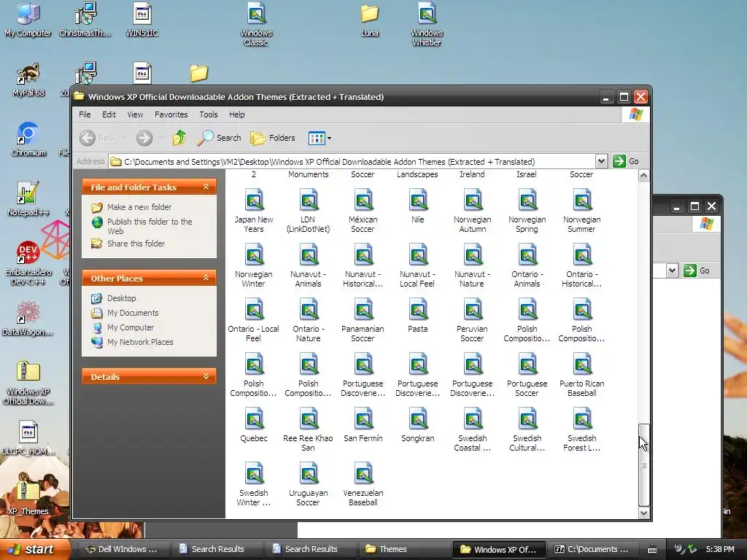The width and height of the screenshot is (747, 560).
Task: Open Windows Classic theme on desktop
Action: pyautogui.click(x=256, y=24)
